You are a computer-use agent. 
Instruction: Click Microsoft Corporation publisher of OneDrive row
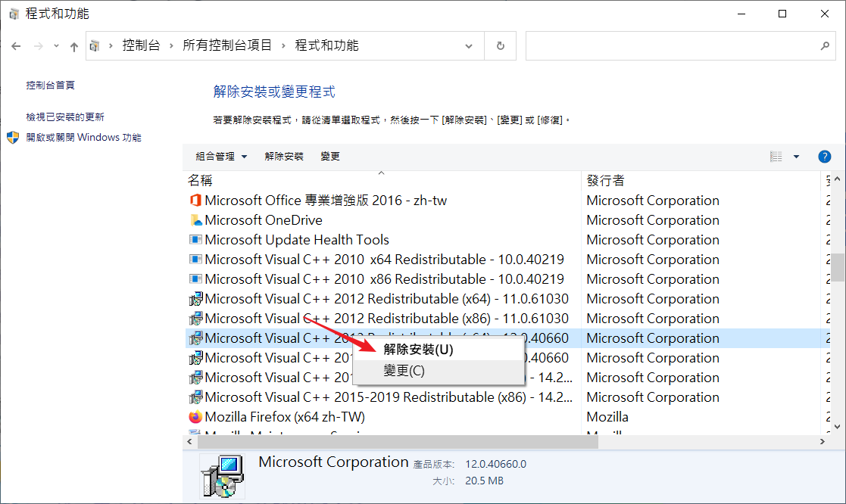pyautogui.click(x=653, y=220)
